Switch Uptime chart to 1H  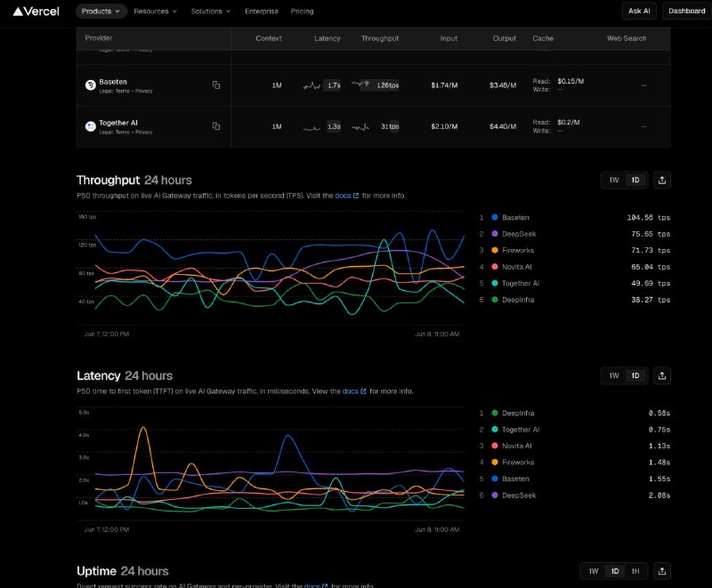[635, 571]
